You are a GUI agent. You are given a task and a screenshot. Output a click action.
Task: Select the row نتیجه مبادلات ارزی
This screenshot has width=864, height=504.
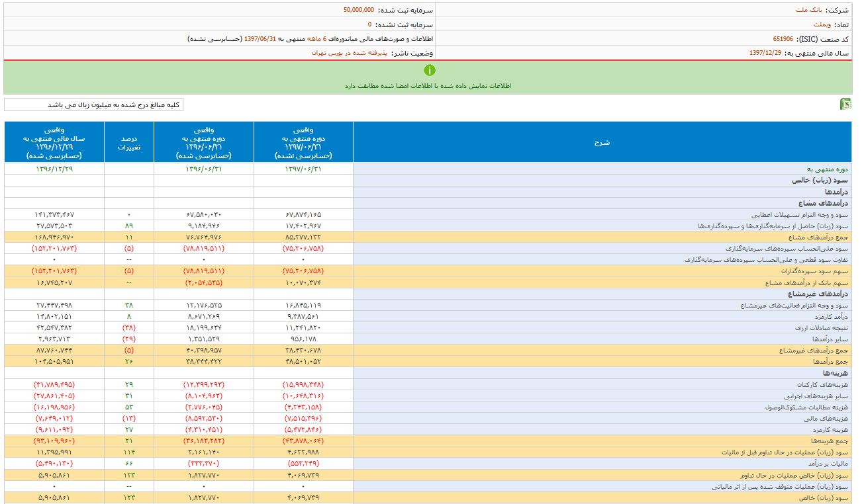(428, 328)
